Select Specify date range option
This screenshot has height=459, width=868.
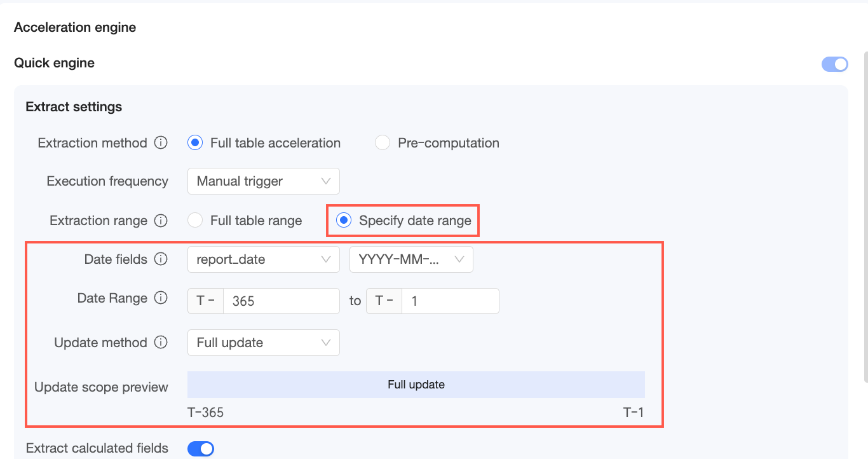tap(344, 221)
